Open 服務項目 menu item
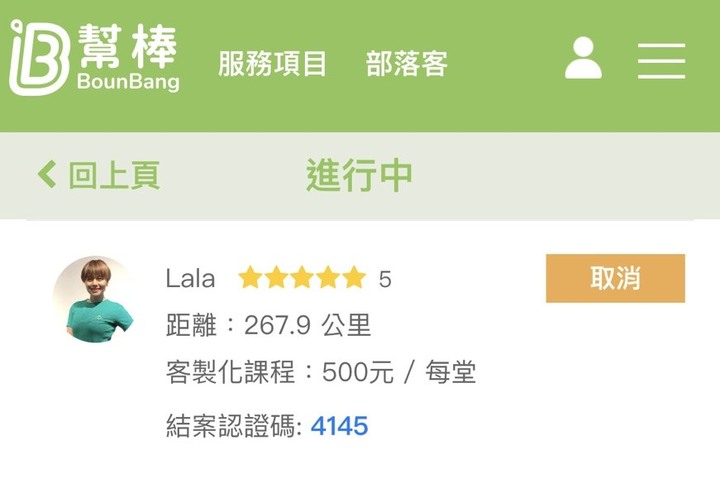This screenshot has height=503, width=720. pos(272,63)
